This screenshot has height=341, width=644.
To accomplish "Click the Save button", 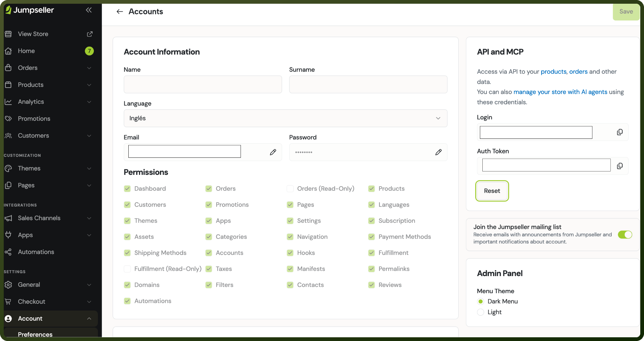I will click(x=626, y=11).
